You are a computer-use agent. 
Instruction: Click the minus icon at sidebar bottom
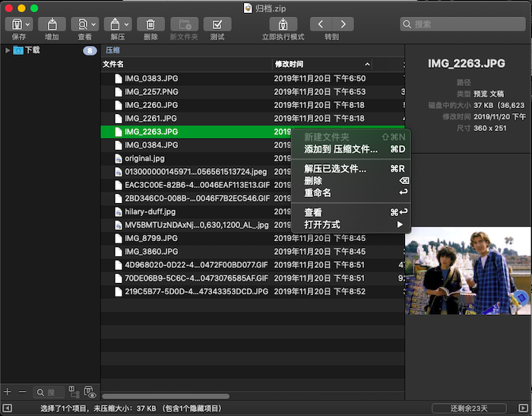22,392
